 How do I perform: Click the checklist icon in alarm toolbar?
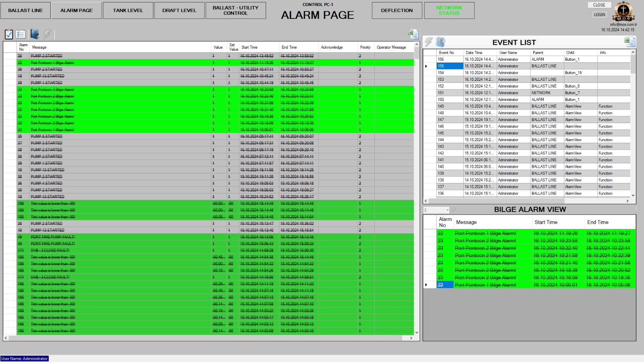(21, 34)
